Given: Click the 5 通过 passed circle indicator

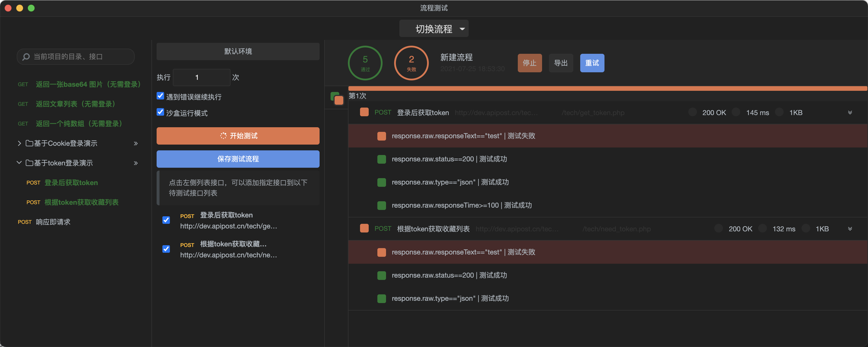Looking at the screenshot, I should (x=365, y=63).
